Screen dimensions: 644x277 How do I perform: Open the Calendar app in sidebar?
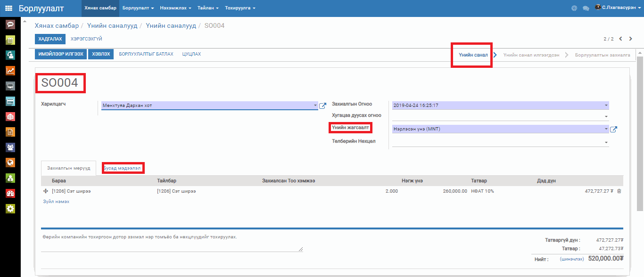click(x=10, y=40)
